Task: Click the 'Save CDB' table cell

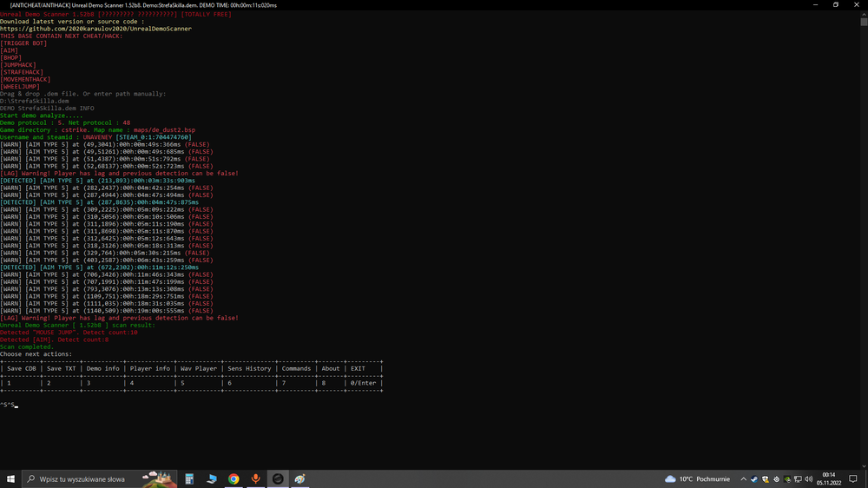Action: 22,368
